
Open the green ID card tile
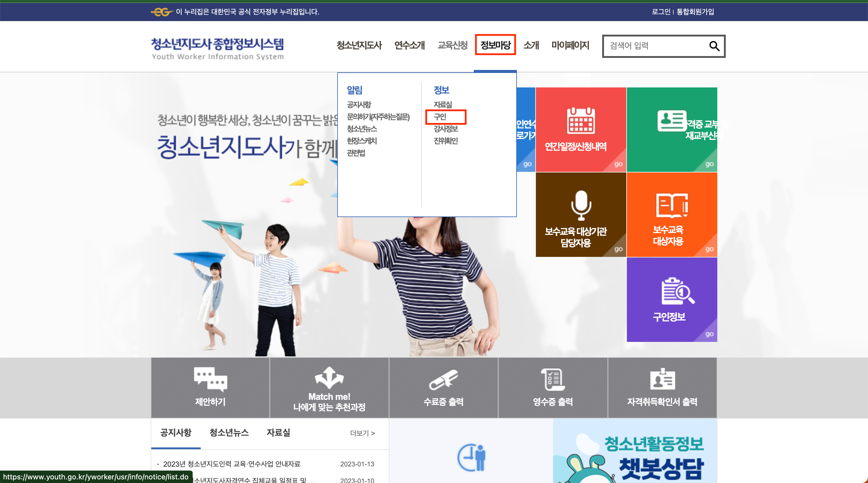(671, 129)
